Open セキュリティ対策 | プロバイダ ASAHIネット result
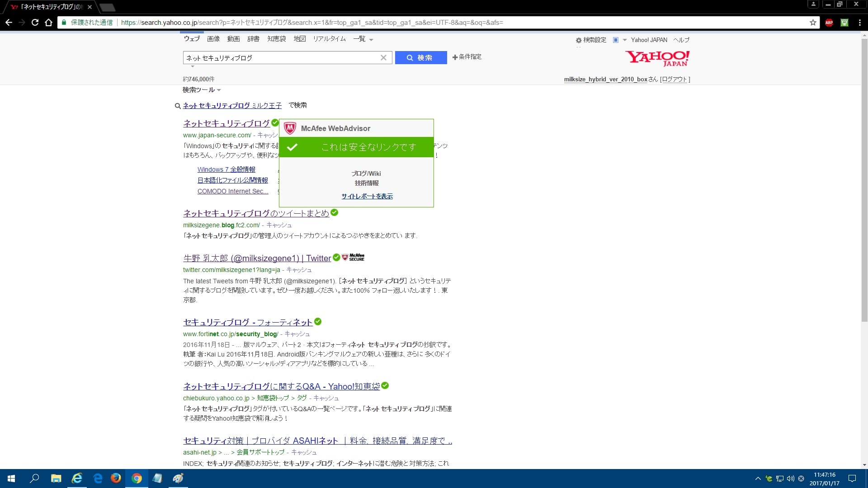Screen dimensions: 868x488 click(x=317, y=441)
